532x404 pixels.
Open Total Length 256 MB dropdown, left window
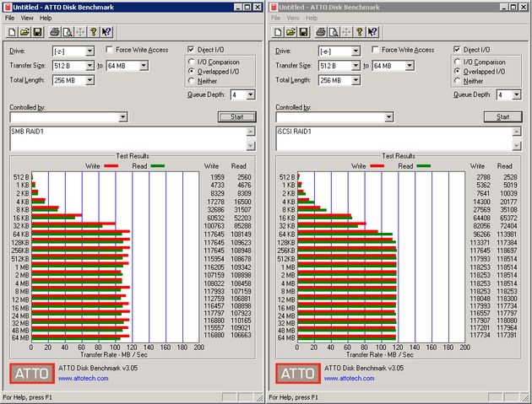click(90, 80)
